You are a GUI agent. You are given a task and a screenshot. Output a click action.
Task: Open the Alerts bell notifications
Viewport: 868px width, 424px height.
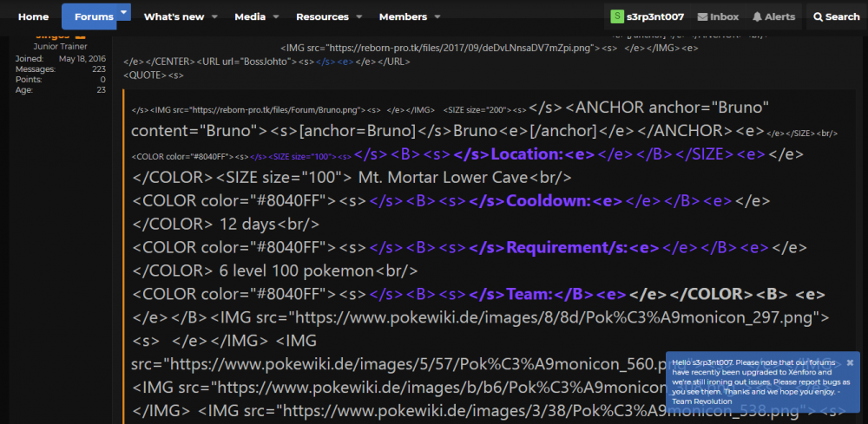pos(773,16)
